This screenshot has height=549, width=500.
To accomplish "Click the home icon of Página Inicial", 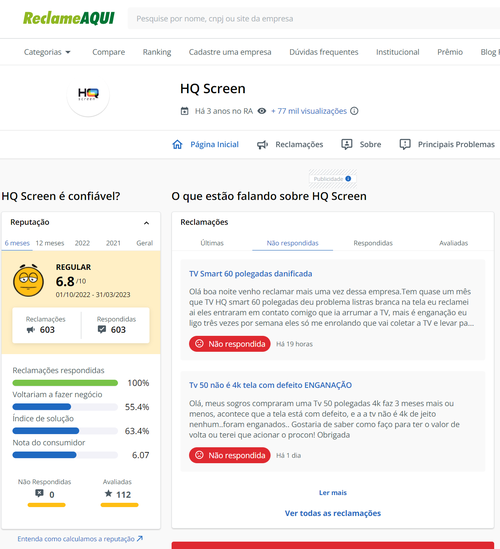I will click(x=177, y=144).
